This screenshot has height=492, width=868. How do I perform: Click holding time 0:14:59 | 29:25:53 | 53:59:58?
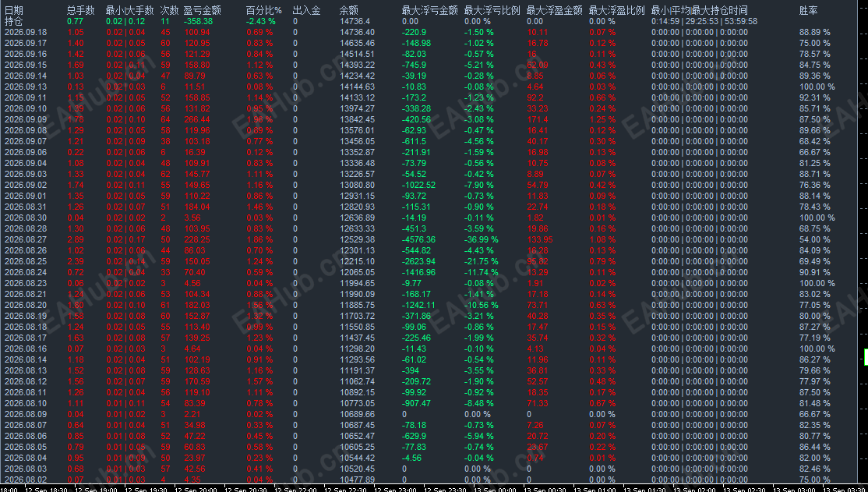(x=704, y=21)
